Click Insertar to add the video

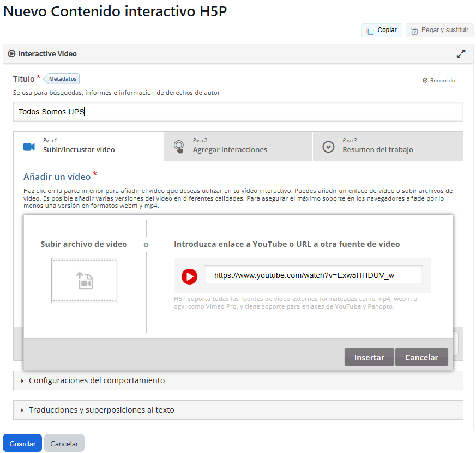tap(369, 358)
